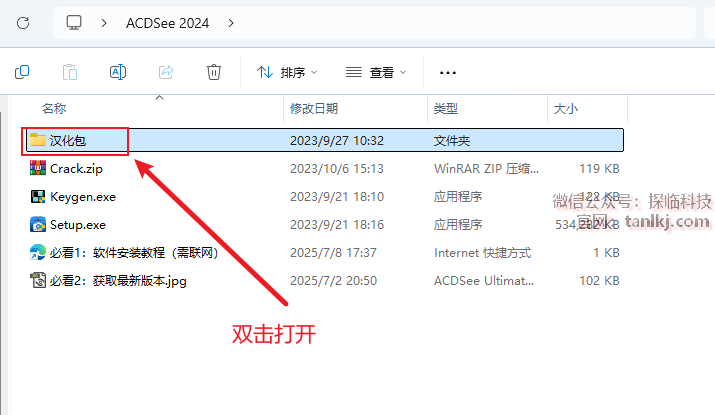
Task: Click ACDSee Ultimat... type cell
Action: point(484,280)
